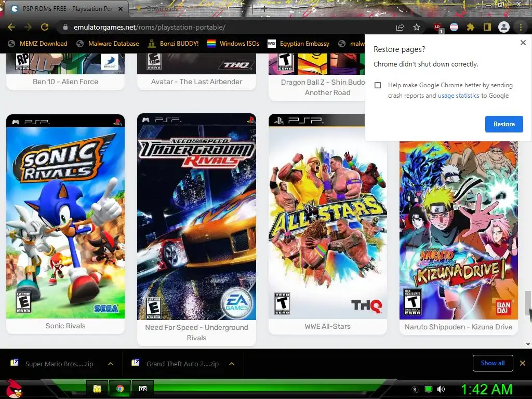Click the green monitor tray icon
Screen dimensions: 532x399
429,389
